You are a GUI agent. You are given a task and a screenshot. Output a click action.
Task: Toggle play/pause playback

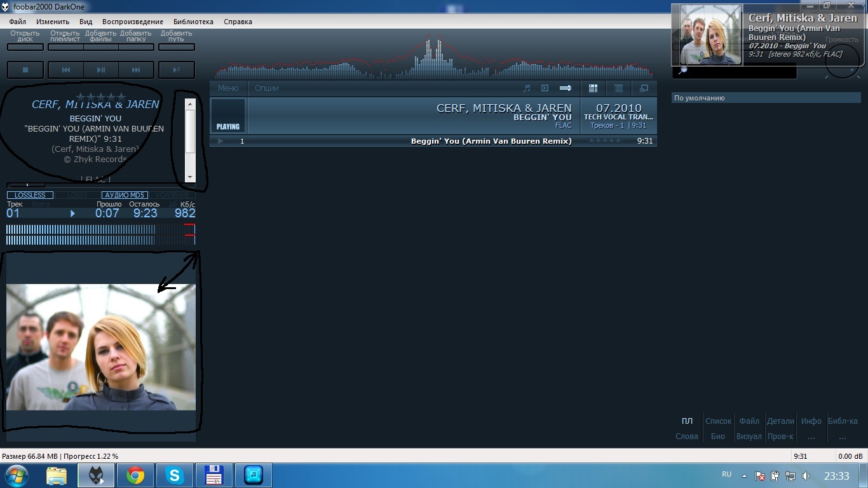101,70
